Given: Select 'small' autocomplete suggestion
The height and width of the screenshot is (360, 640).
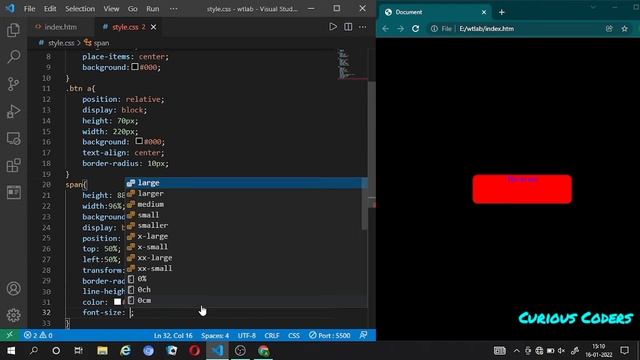Looking at the screenshot, I should (243, 215).
